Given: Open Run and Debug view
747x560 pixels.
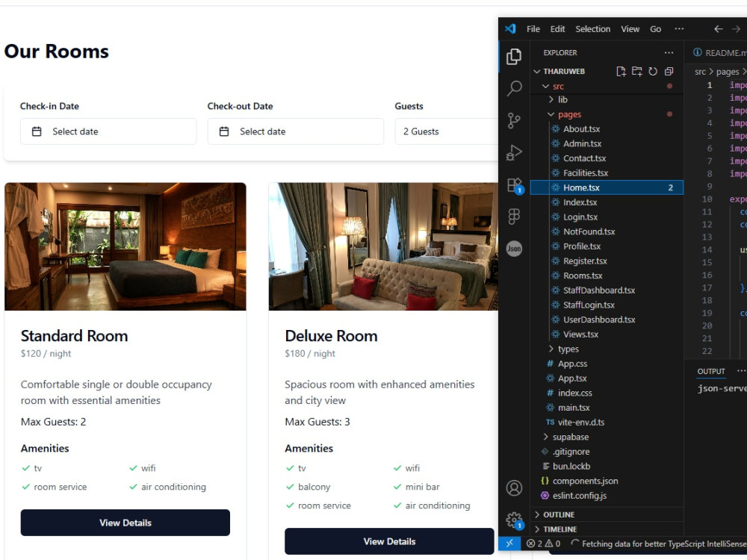Looking at the screenshot, I should [x=514, y=153].
